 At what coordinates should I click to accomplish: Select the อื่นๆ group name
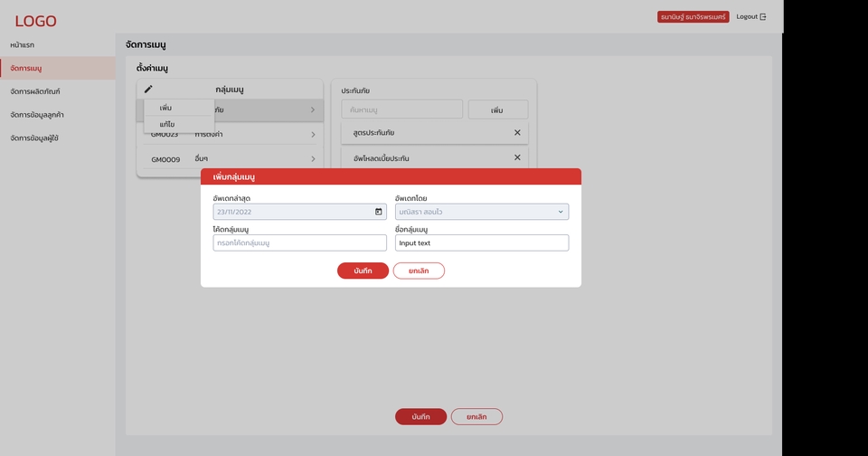201,158
